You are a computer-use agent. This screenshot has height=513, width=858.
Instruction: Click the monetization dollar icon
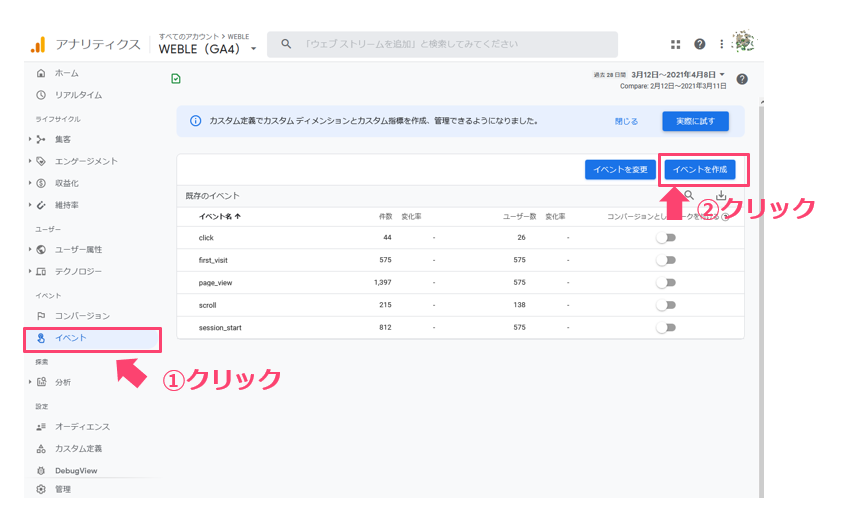(41, 183)
